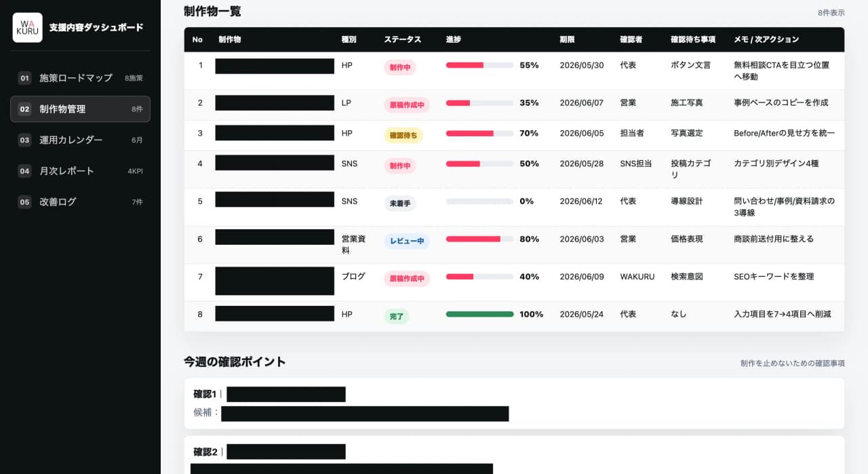Click the 55% progress bar

[x=479, y=65]
